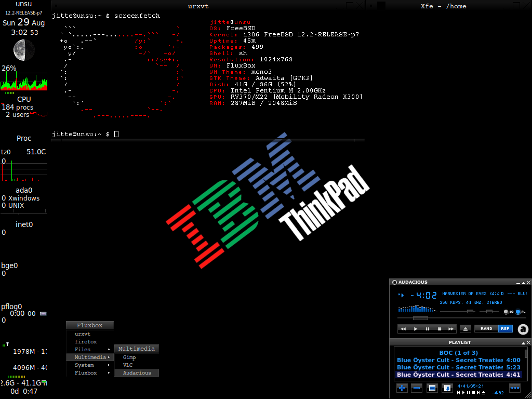
Task: Skip to next track in Audacious
Action: (451, 329)
